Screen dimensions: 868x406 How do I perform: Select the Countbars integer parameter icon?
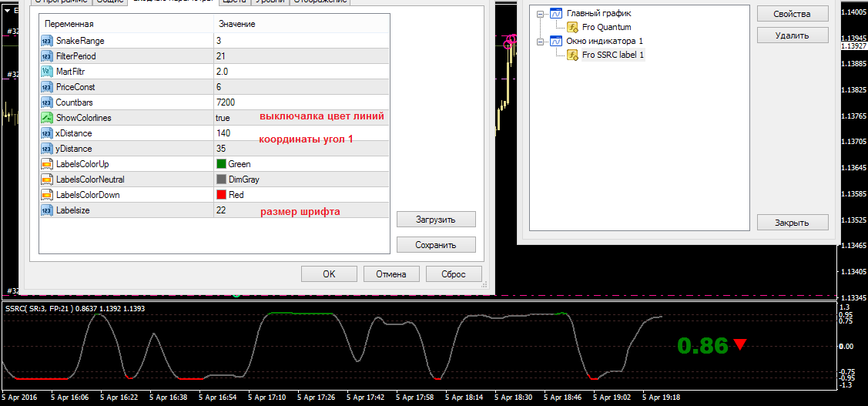(46, 102)
